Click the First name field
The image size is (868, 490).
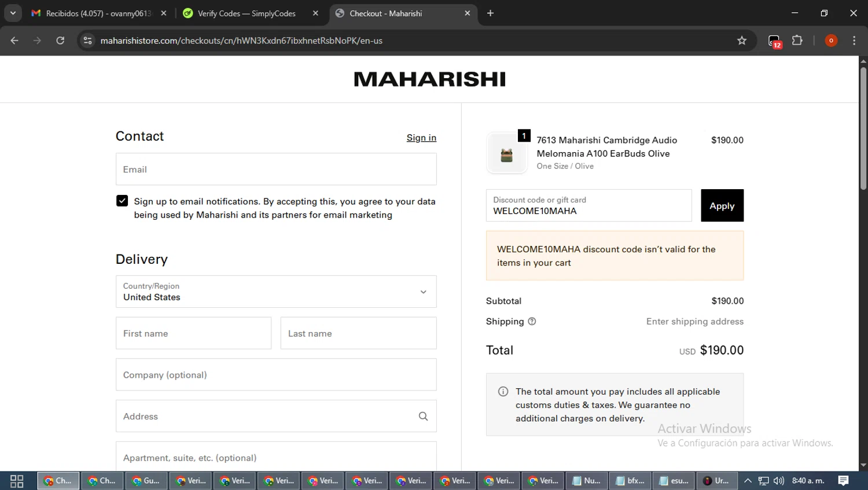[193, 333]
